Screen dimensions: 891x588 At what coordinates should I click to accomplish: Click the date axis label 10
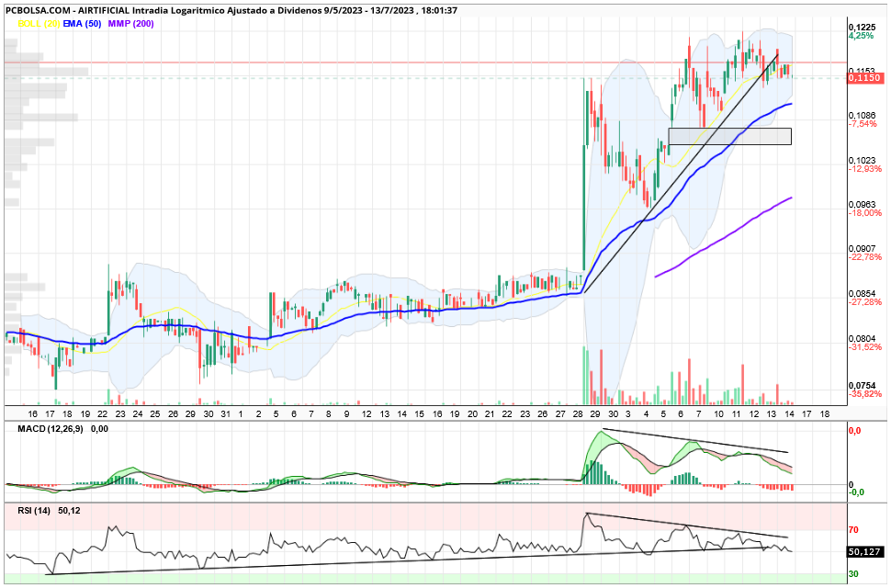[718, 414]
